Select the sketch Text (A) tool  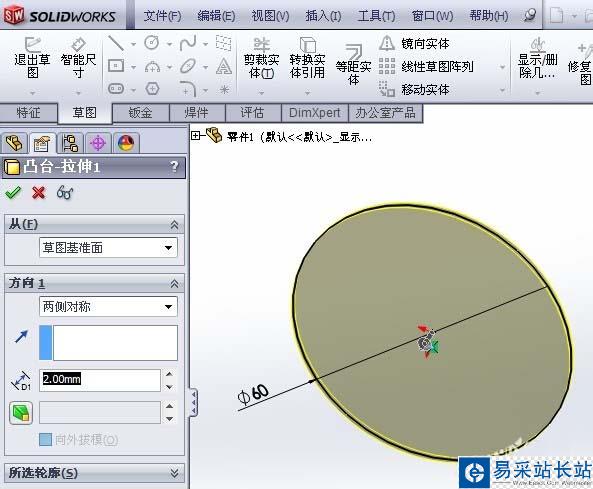(224, 66)
